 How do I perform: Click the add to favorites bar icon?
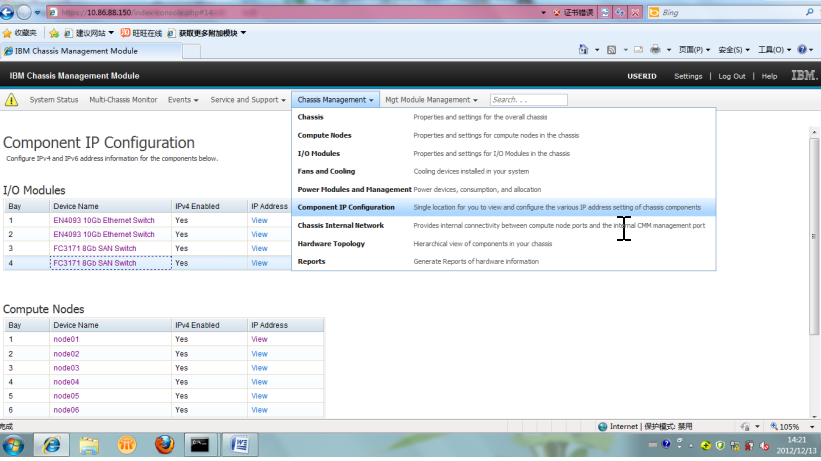(x=54, y=33)
